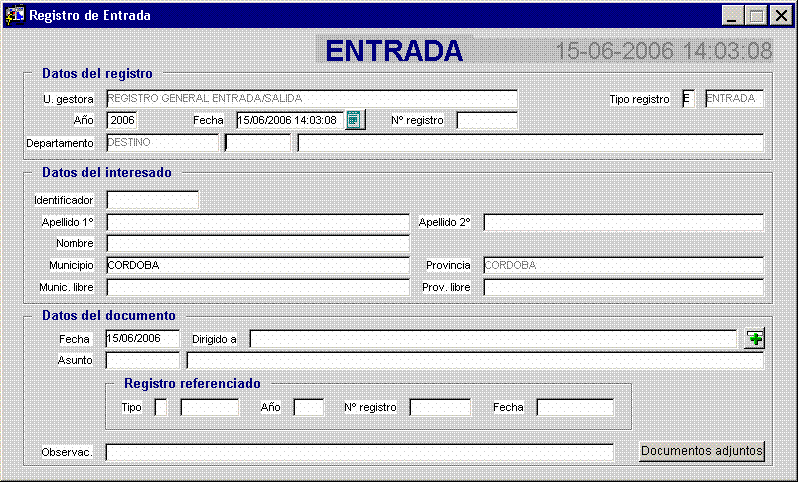Image resolution: width=798 pixels, height=482 pixels.
Task: Focus the Nombre input field
Action: [258, 243]
